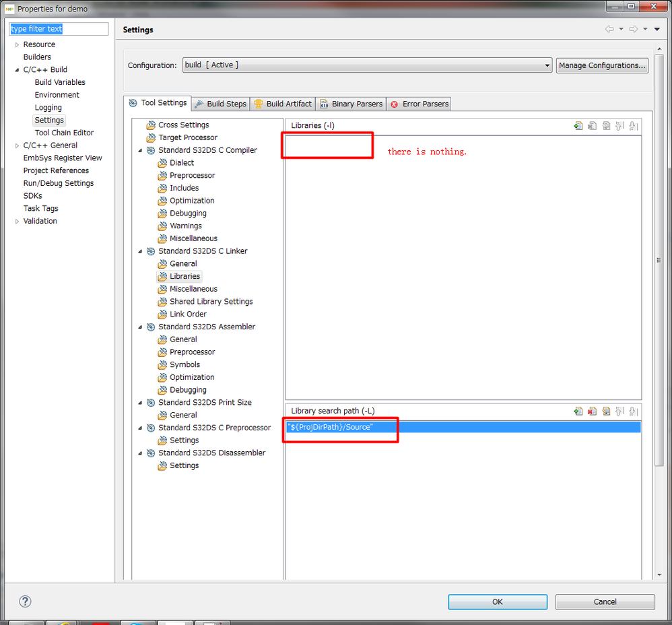The width and height of the screenshot is (672, 625).
Task: Delete entry icon in Libraries (-l) toolbar
Action: [x=592, y=125]
